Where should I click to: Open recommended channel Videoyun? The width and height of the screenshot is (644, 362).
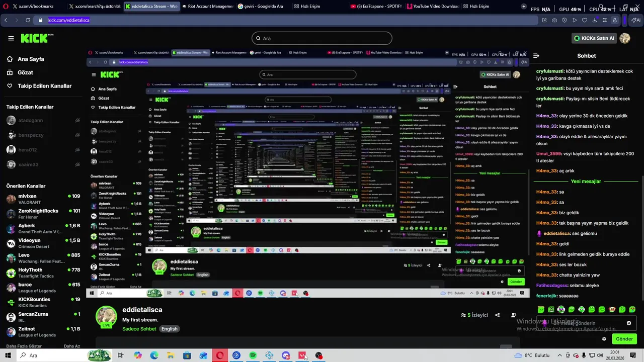43,243
